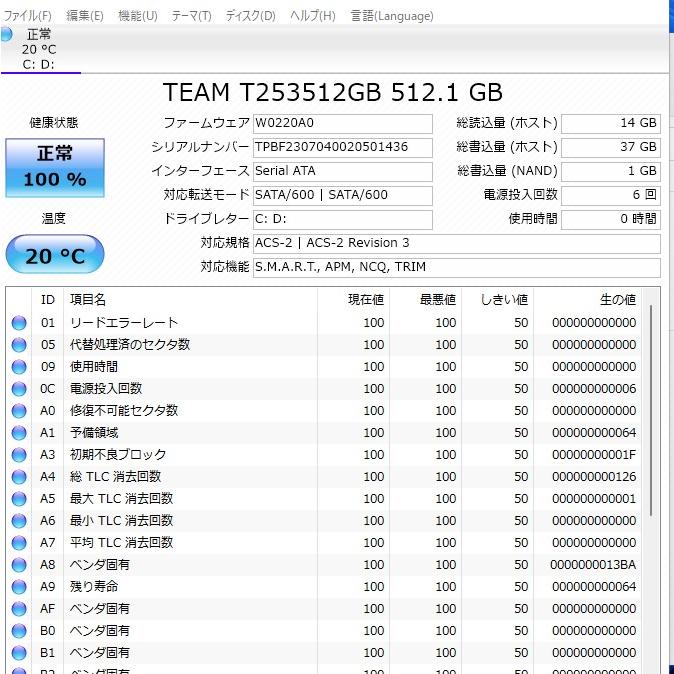
Task: Click the ID column header
Action: 48,300
